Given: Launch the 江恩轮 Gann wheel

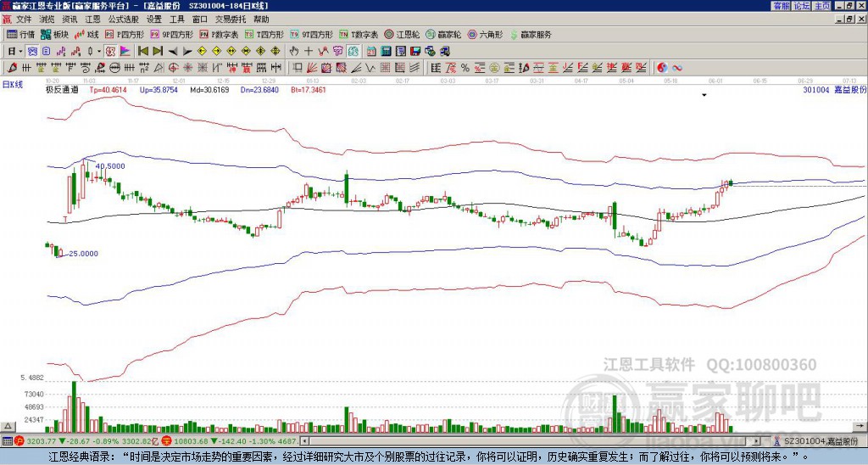Looking at the screenshot, I should (x=402, y=34).
